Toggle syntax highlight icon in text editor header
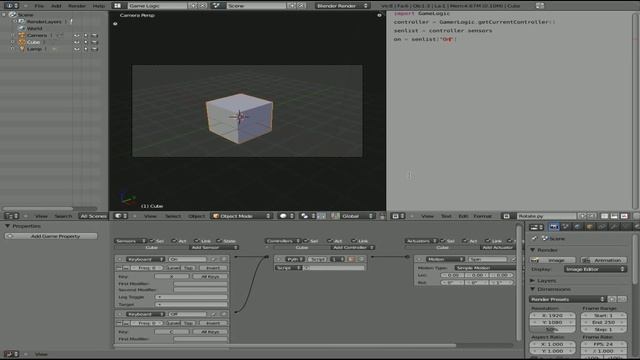 pyautogui.click(x=624, y=216)
